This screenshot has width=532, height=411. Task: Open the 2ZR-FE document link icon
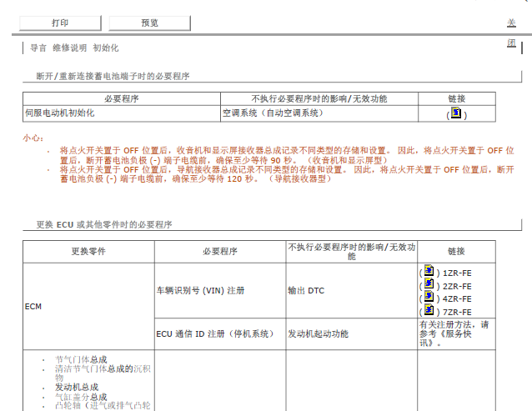point(429,283)
